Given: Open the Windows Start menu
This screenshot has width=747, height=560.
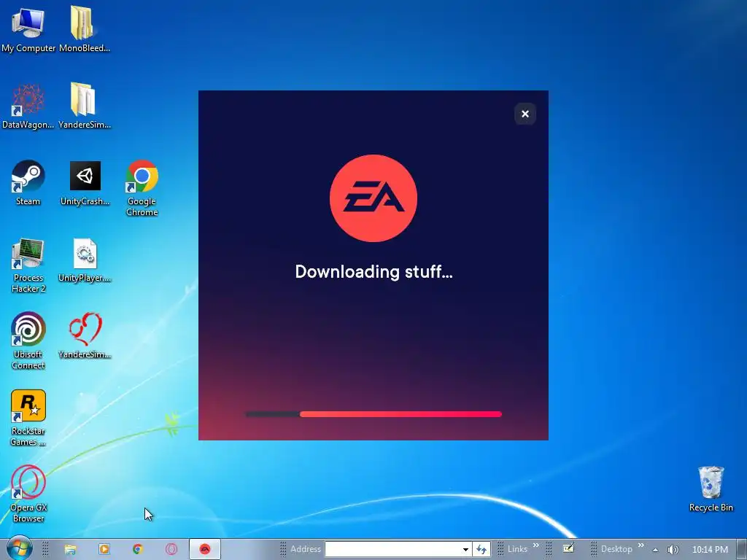Looking at the screenshot, I should coord(19,548).
